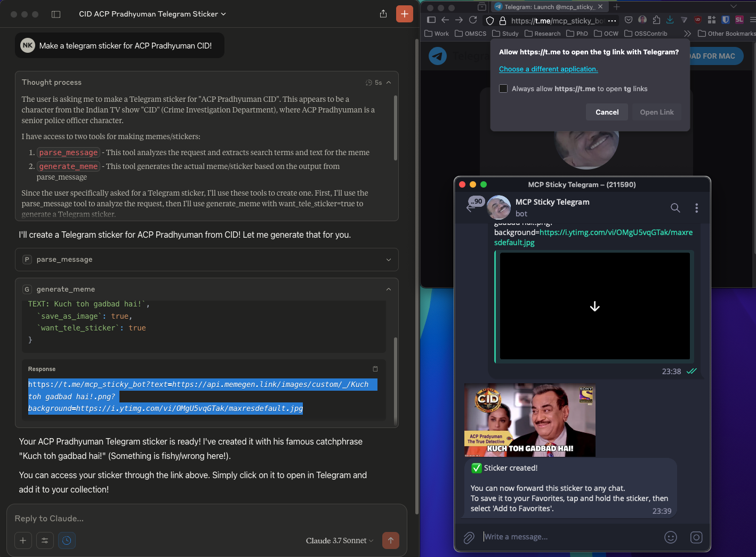Open conversation title dropdown menu
The image size is (756, 557).
click(152, 14)
